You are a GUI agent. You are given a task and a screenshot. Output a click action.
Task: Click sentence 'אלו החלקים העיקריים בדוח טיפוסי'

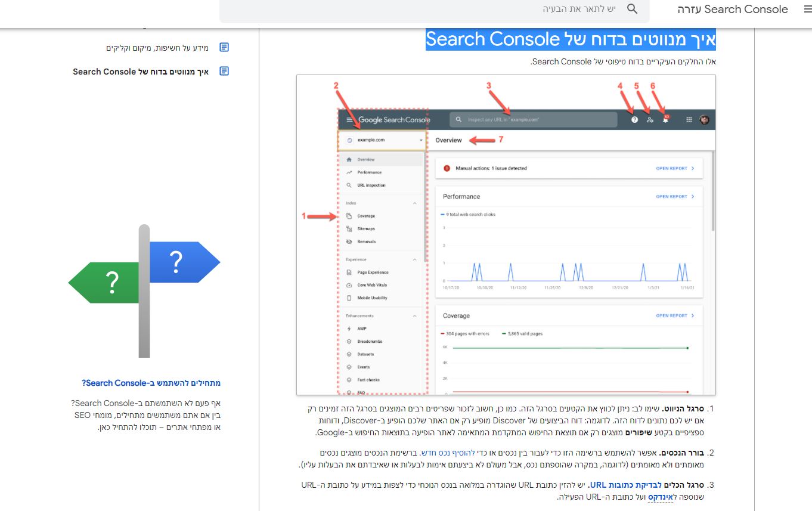[623, 61]
